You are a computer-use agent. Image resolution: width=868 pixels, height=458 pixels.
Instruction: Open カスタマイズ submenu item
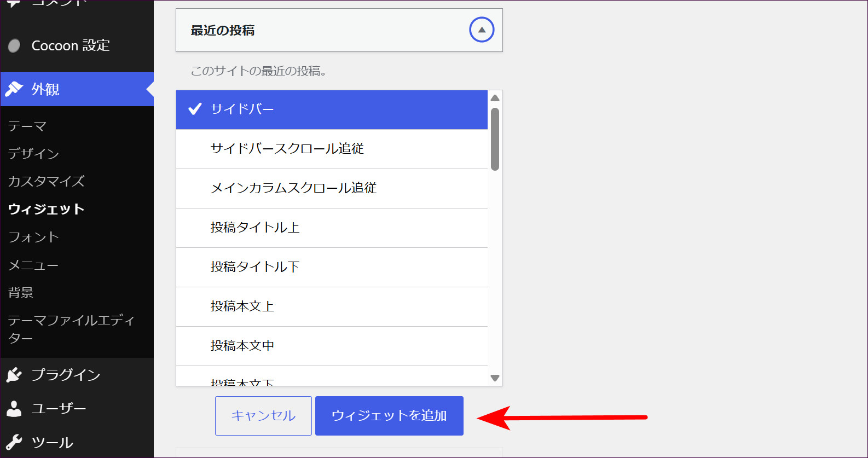tap(47, 181)
